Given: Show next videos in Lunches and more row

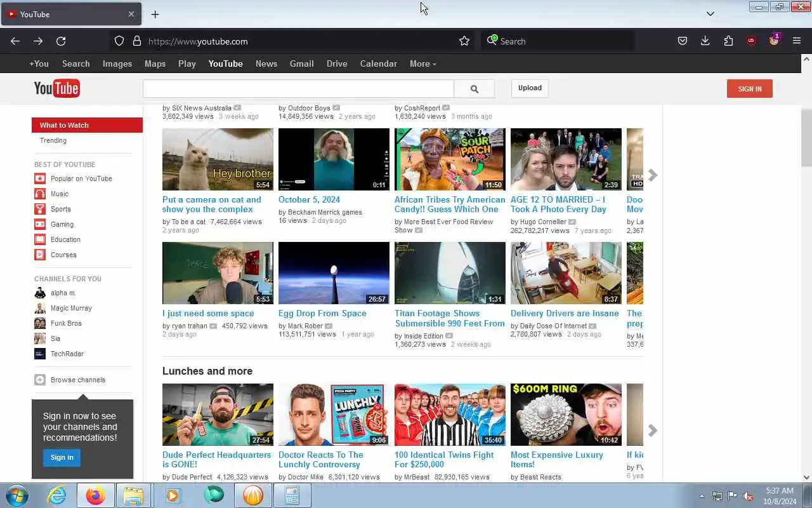Looking at the screenshot, I should 653,431.
